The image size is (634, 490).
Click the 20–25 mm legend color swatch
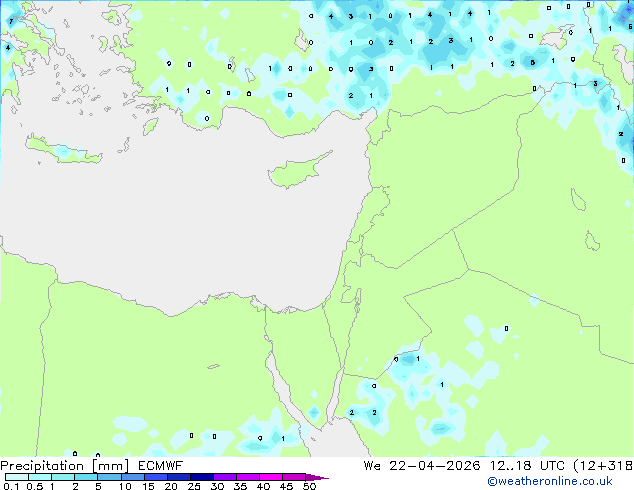pos(178,477)
